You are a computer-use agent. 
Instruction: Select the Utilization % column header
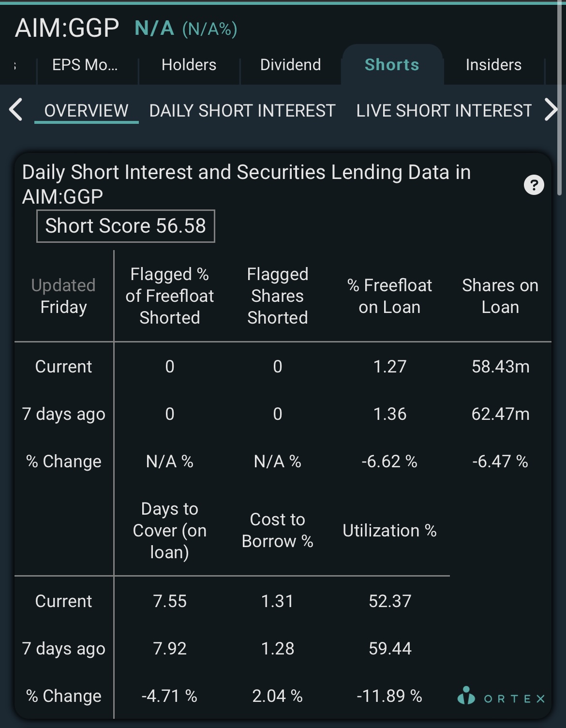[389, 531]
